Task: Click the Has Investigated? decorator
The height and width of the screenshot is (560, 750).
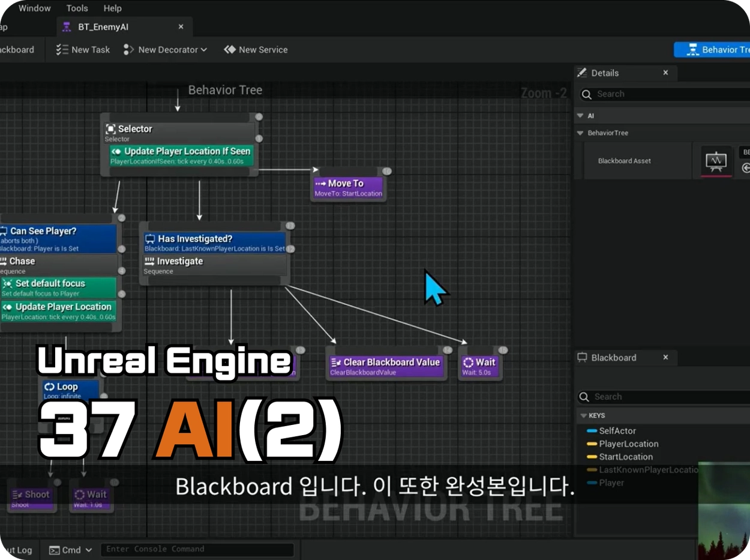Action: [214, 243]
